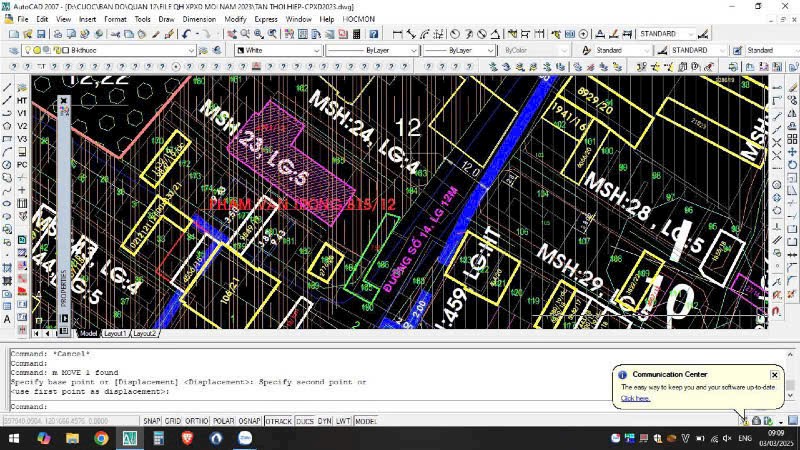Toggle ORTHO mode in status bar
The image size is (800, 450).
[196, 421]
